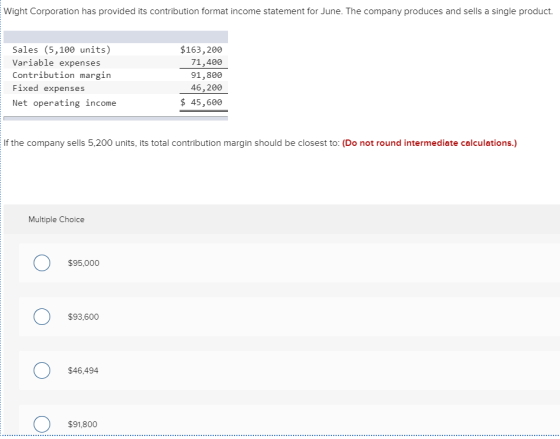Choose the $93,600 answer option

[x=42, y=316]
